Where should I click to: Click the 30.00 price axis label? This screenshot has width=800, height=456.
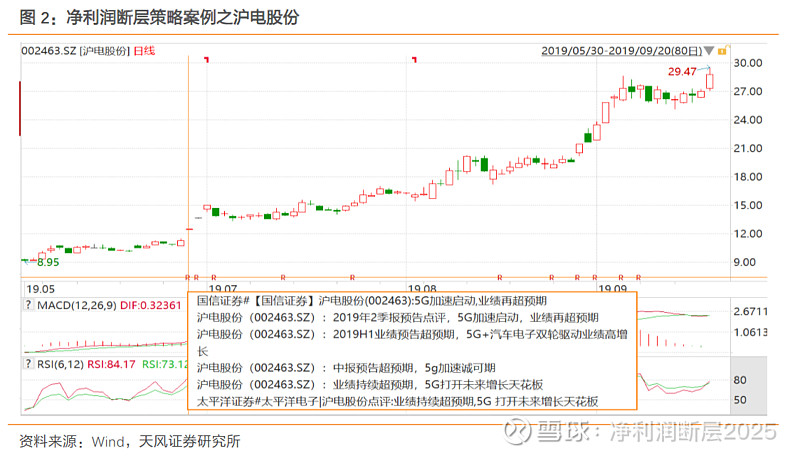748,63
